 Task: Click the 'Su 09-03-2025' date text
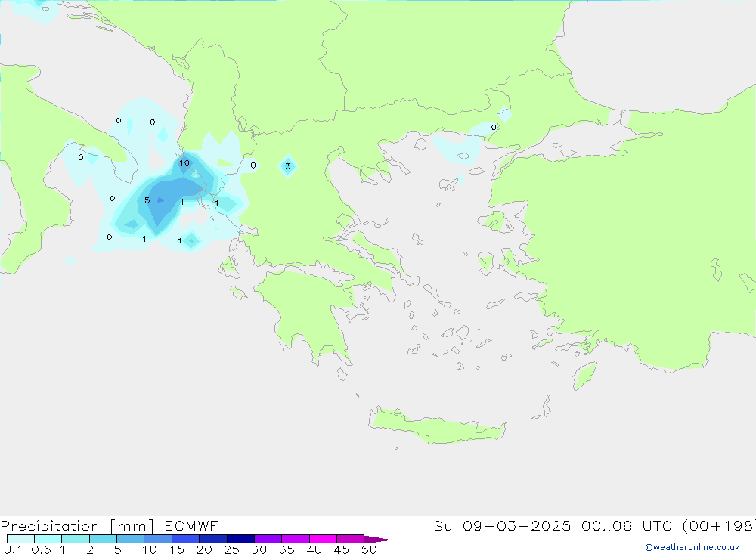502,526
